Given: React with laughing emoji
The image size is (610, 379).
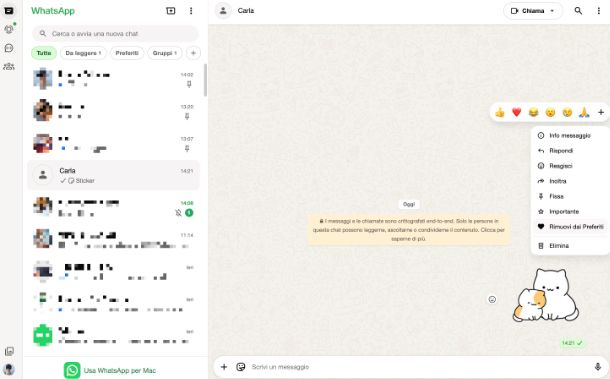Looking at the screenshot, I should click(533, 112).
